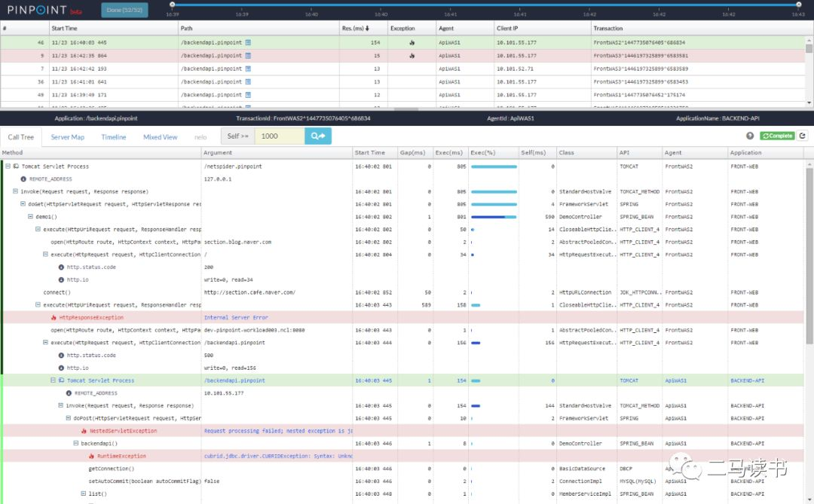Collapse the root Tomcat Servlet Process node
814x504 pixels.
point(7,166)
